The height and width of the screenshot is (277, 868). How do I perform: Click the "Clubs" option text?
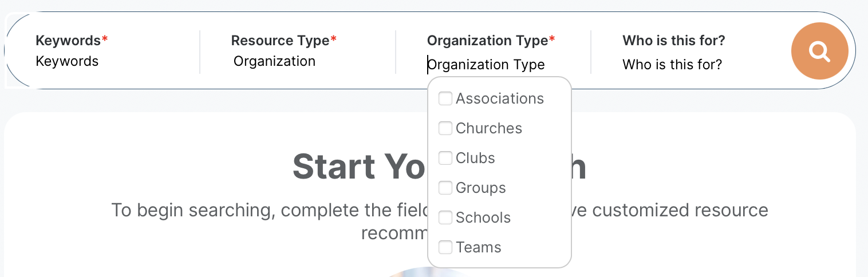[475, 158]
